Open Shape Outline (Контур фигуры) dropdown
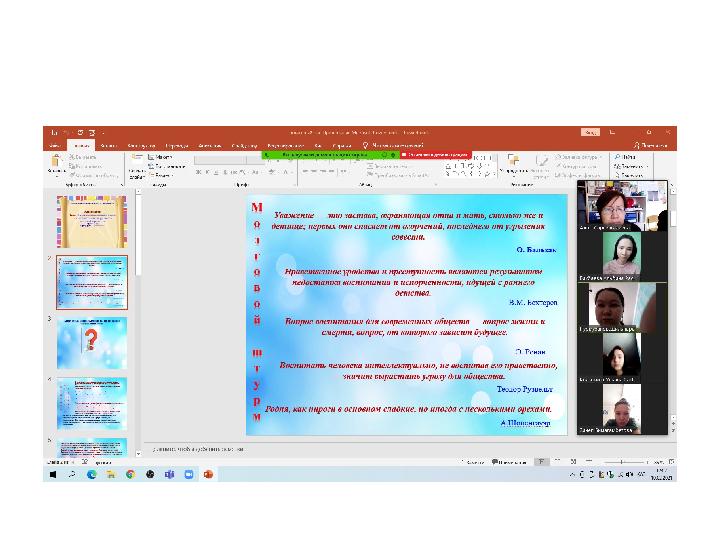Viewport: 720px width, 540px height. coord(577,166)
